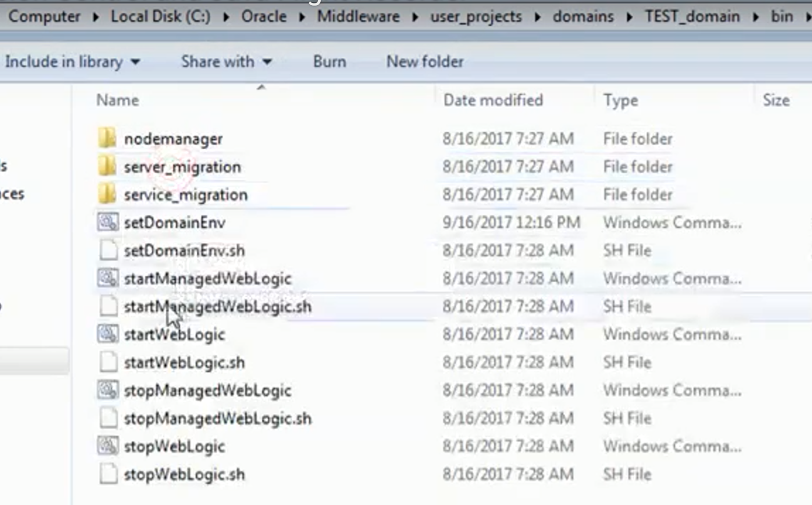The image size is (812, 505).
Task: Open the Share with dropdown
Action: point(227,62)
